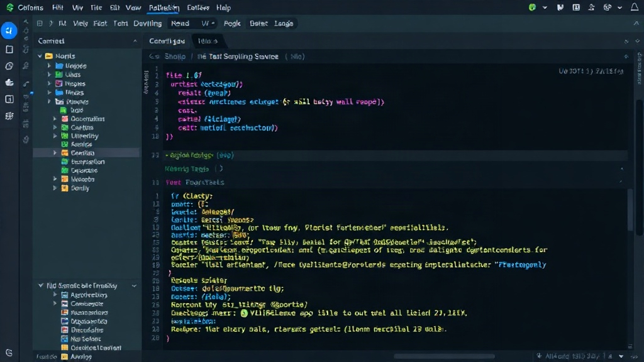Expand the Caetins tree node arrow
644x362 pixels.
coord(55,127)
